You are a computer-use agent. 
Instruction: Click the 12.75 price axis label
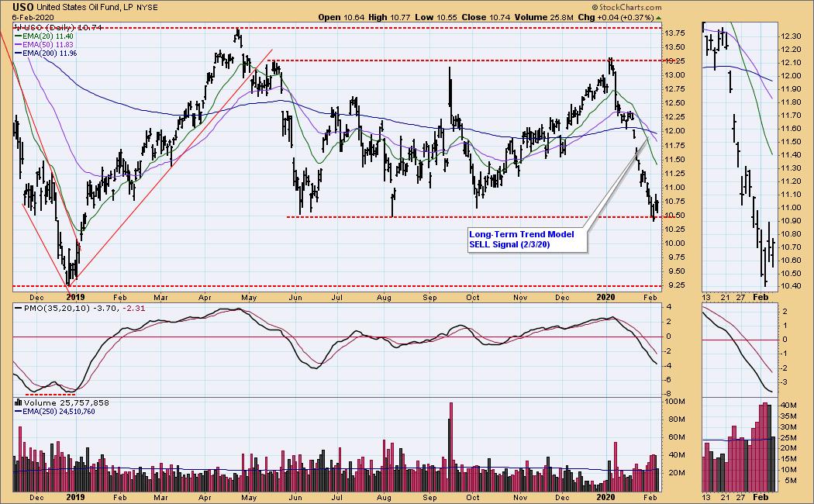(x=675, y=89)
